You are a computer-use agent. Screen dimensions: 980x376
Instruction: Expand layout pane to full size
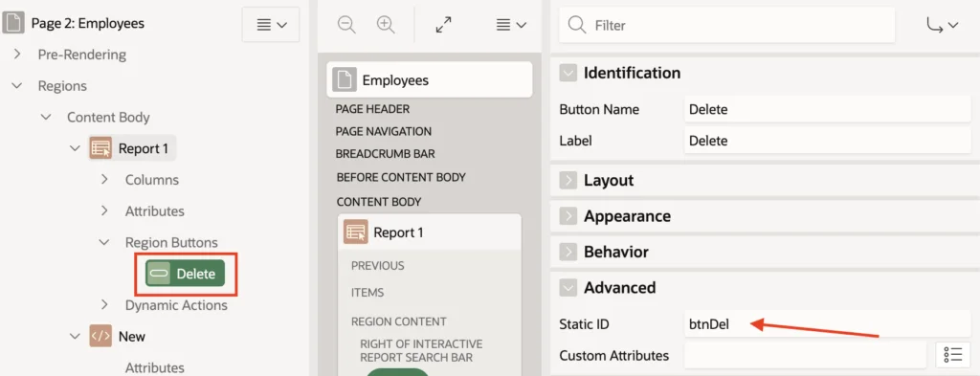coord(443,25)
